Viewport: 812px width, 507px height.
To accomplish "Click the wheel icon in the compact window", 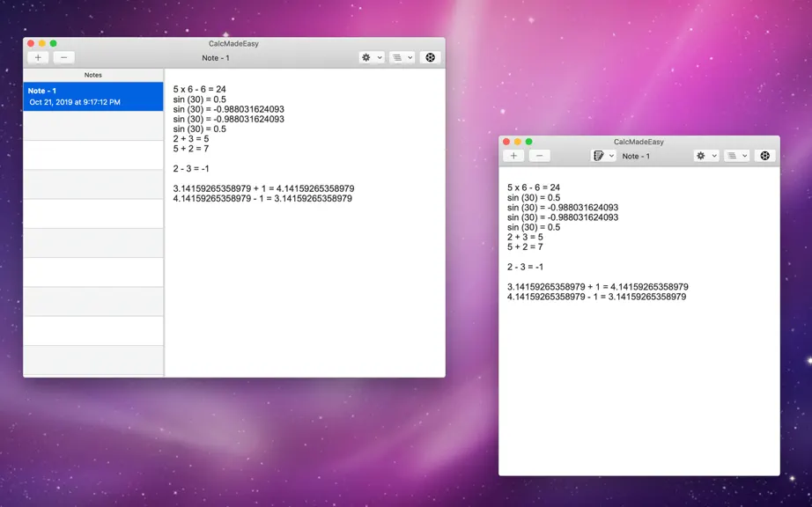I will tap(764, 156).
